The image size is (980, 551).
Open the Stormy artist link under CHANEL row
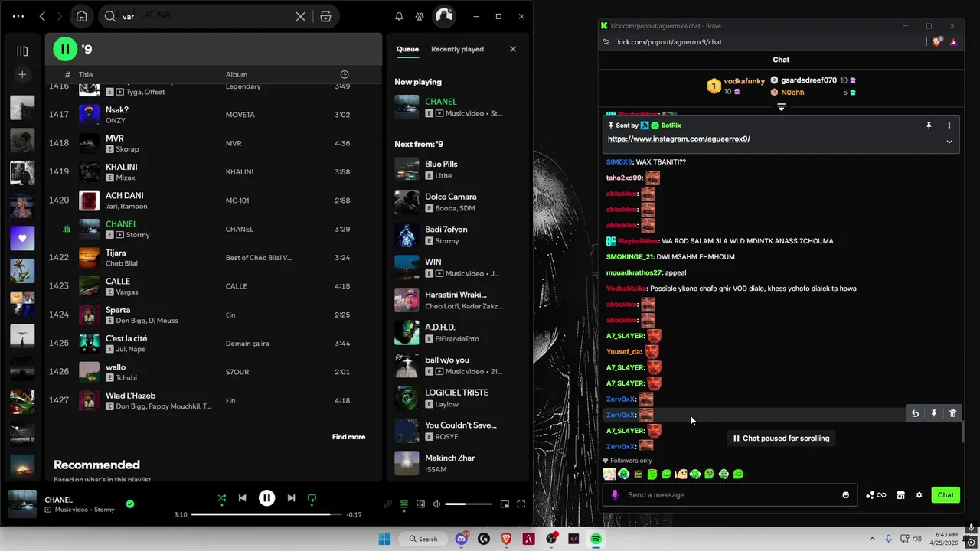click(138, 235)
